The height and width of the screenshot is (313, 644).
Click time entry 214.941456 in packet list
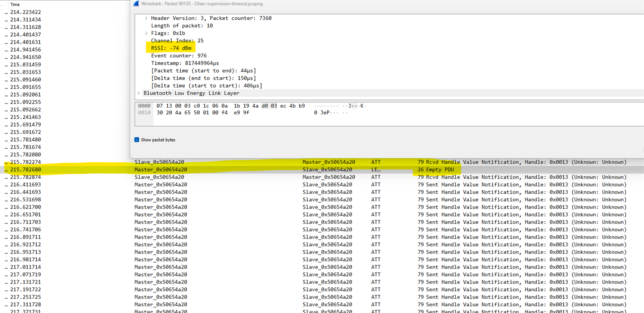[26, 50]
